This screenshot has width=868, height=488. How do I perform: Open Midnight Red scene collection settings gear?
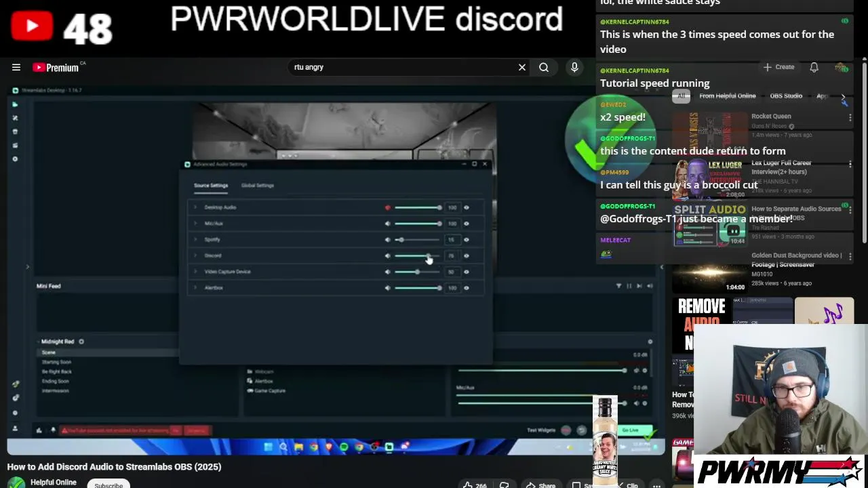81,342
